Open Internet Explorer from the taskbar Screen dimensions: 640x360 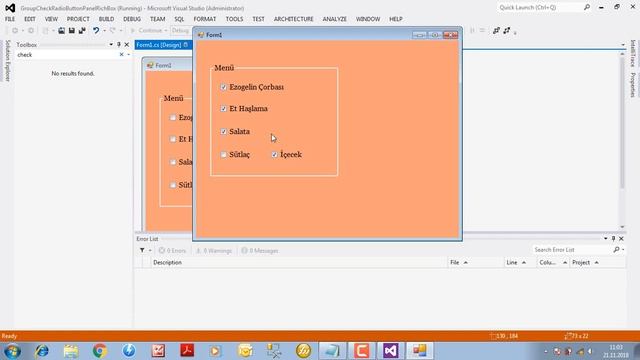click(42, 351)
